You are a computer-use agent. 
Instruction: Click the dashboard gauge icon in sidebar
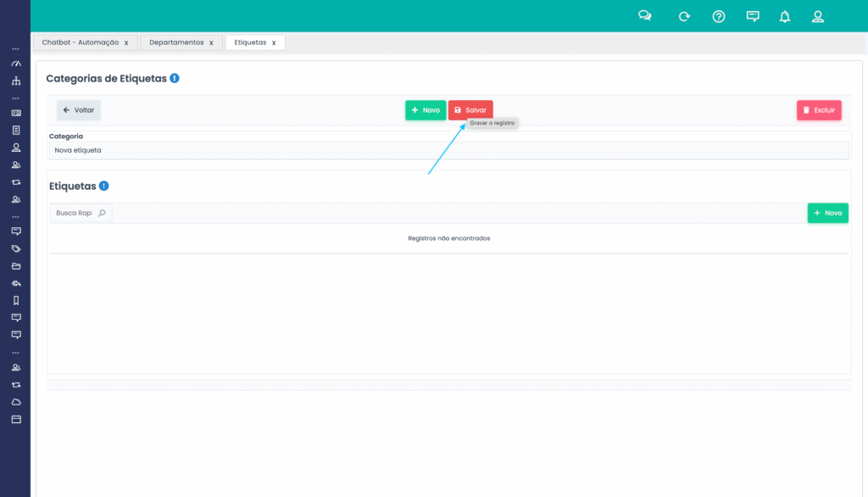point(15,64)
